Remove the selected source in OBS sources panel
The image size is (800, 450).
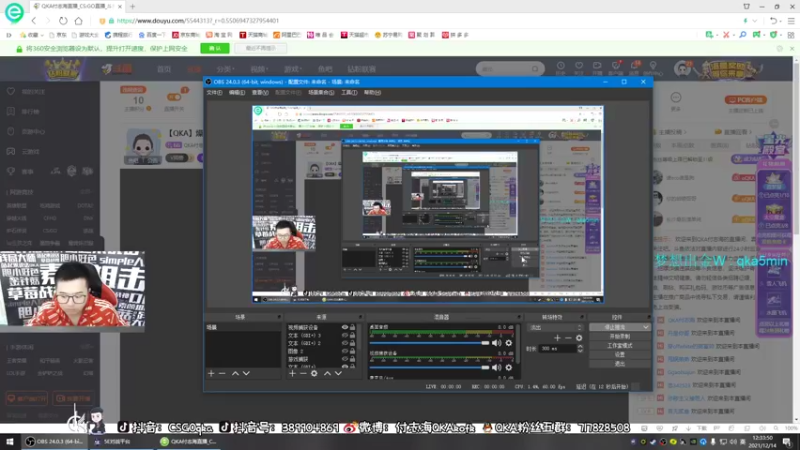303,373
